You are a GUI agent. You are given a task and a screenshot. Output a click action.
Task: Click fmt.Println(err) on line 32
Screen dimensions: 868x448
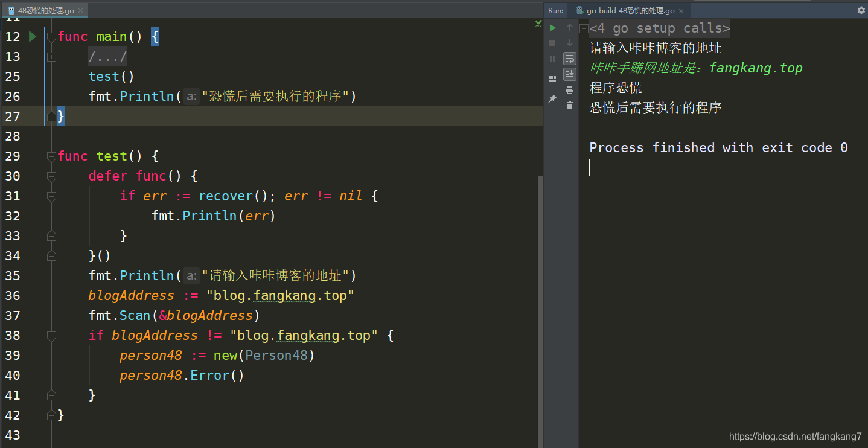click(x=213, y=216)
